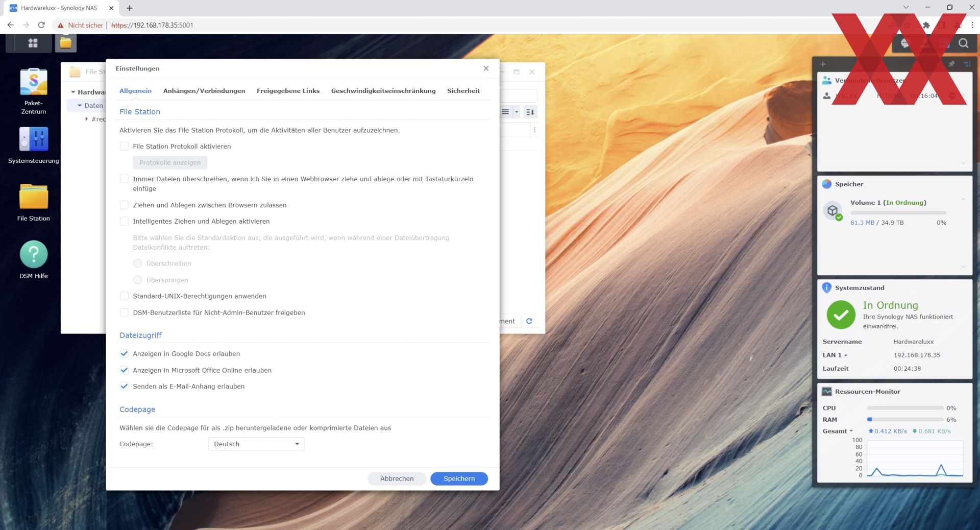Click the three-dot column menu in File Station
Image resolution: width=980 pixels, height=530 pixels.
pyautogui.click(x=534, y=130)
